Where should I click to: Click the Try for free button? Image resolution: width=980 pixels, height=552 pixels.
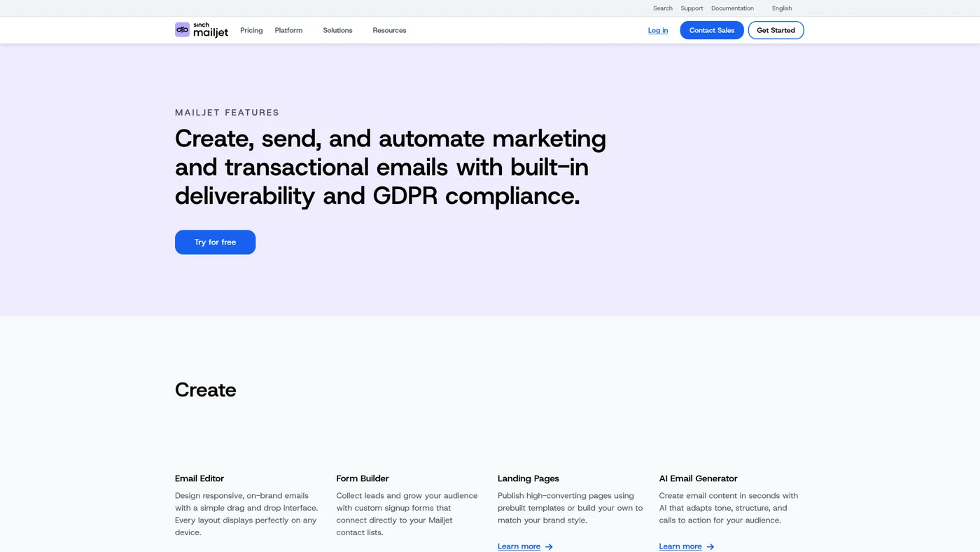click(215, 242)
